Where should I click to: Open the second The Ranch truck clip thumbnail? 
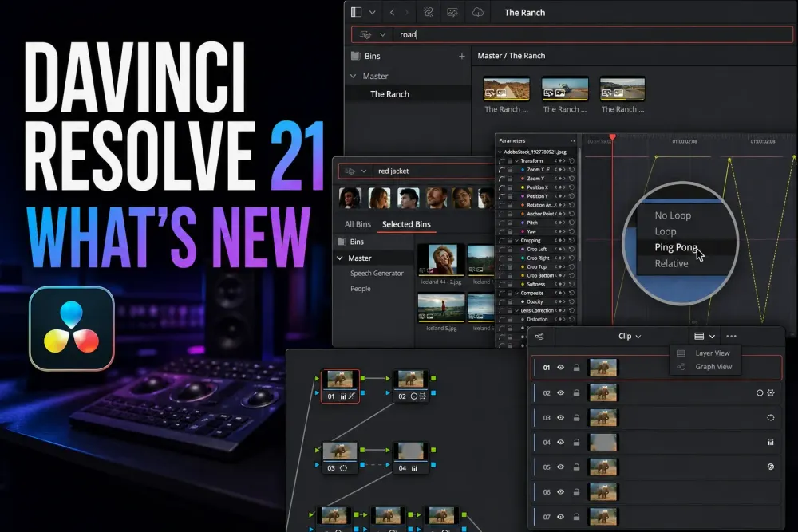point(565,89)
